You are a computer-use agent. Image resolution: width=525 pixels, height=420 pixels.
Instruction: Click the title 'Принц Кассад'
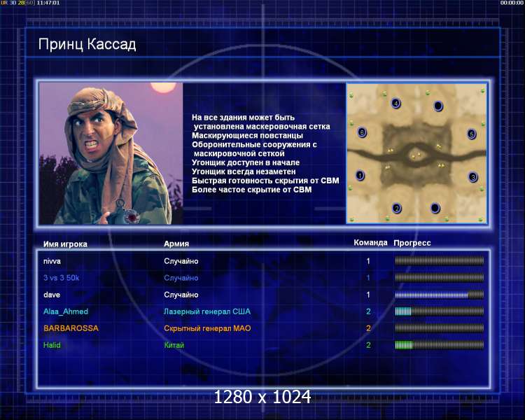(87, 44)
